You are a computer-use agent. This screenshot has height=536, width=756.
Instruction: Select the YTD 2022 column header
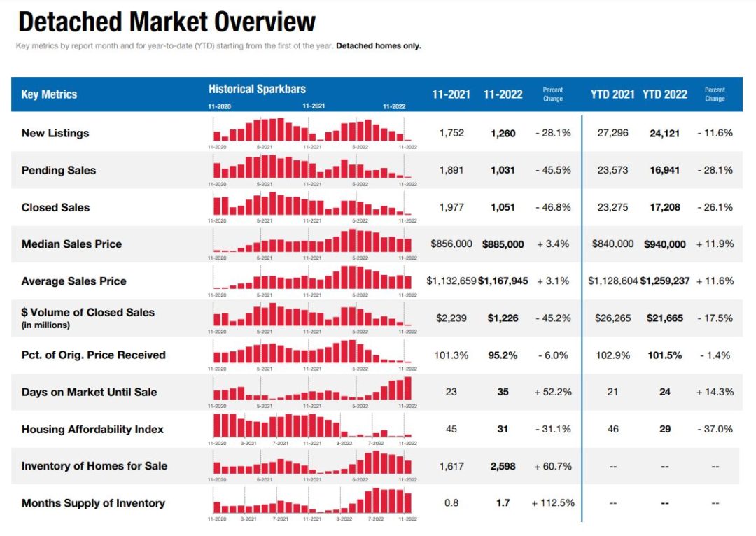[664, 94]
